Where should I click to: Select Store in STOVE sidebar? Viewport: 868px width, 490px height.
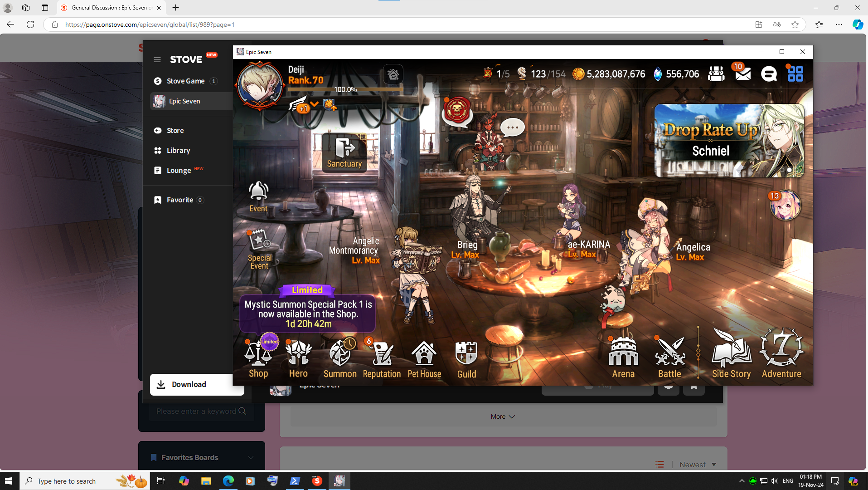point(175,130)
